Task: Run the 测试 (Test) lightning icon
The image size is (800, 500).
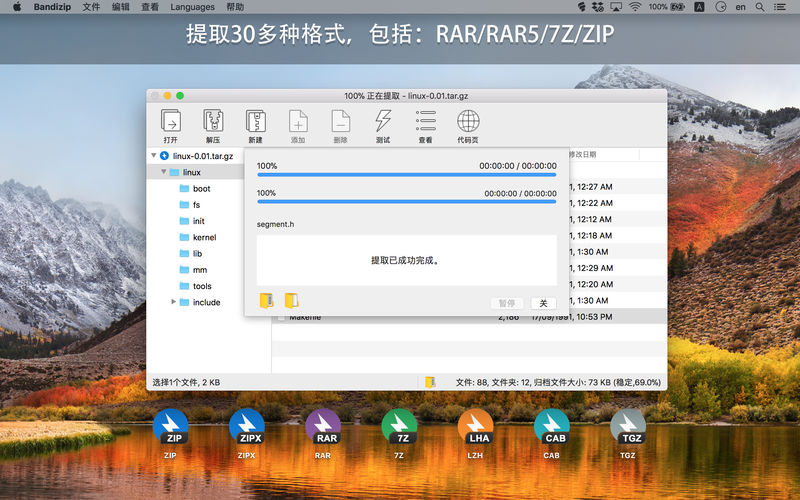Action: point(383,121)
